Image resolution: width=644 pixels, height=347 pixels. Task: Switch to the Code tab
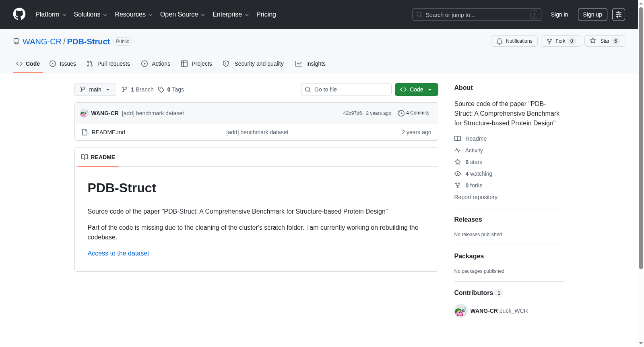[x=28, y=64]
